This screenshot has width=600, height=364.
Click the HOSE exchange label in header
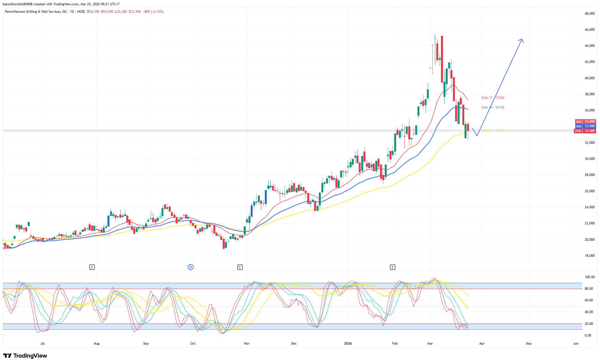pyautogui.click(x=81, y=12)
